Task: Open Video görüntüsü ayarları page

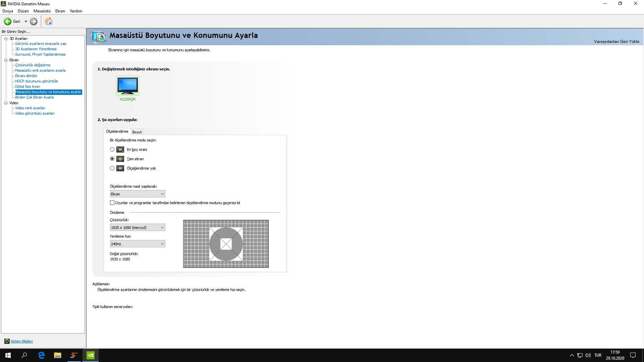Action: click(x=35, y=113)
